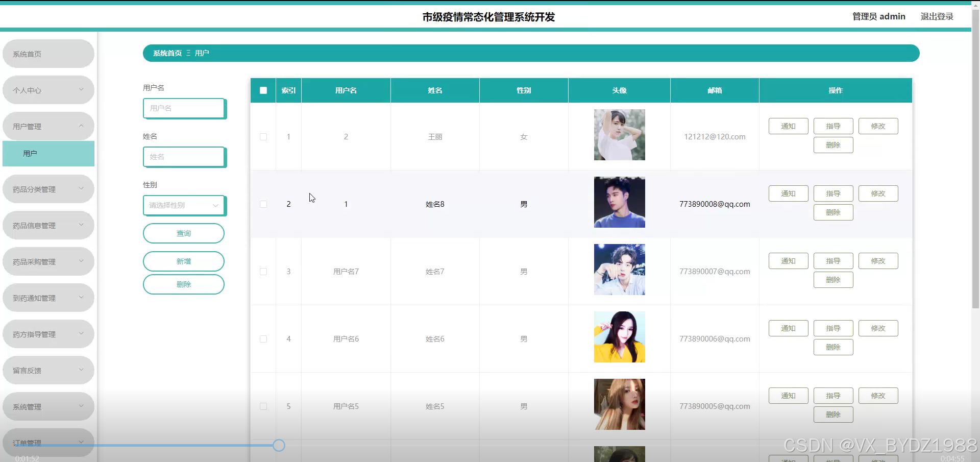This screenshot has height=462, width=980.
Task: Click 指导 for the 用户名5 row
Action: coord(833,396)
